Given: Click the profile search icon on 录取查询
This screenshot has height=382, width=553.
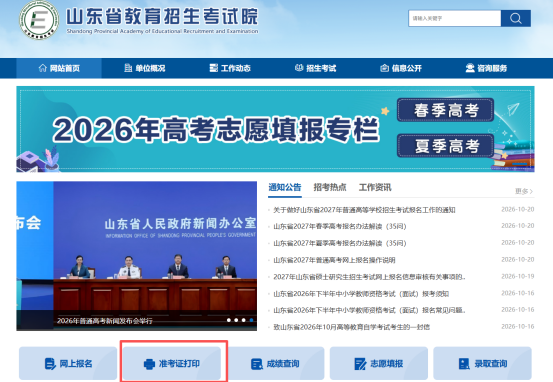Looking at the screenshot, I should (x=464, y=364).
